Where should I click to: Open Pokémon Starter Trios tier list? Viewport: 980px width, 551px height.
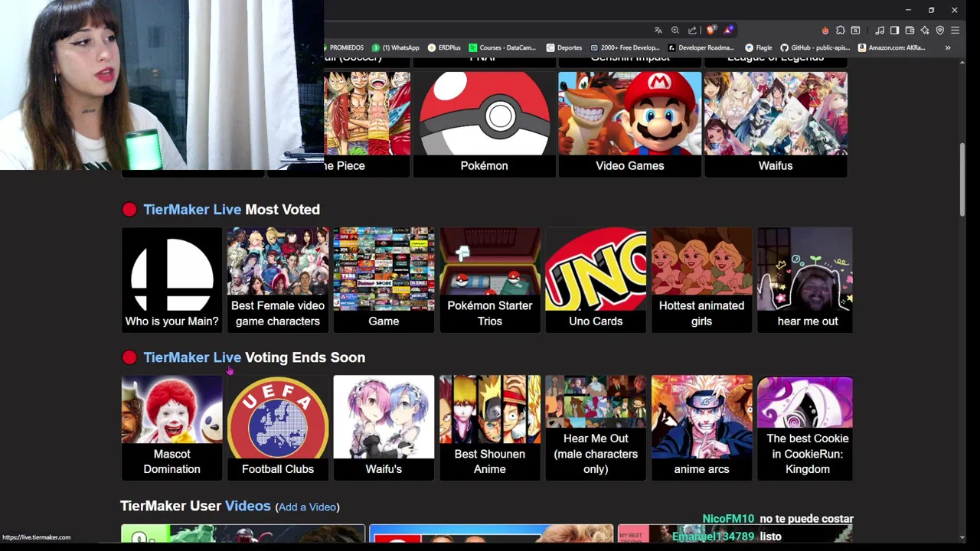point(489,279)
